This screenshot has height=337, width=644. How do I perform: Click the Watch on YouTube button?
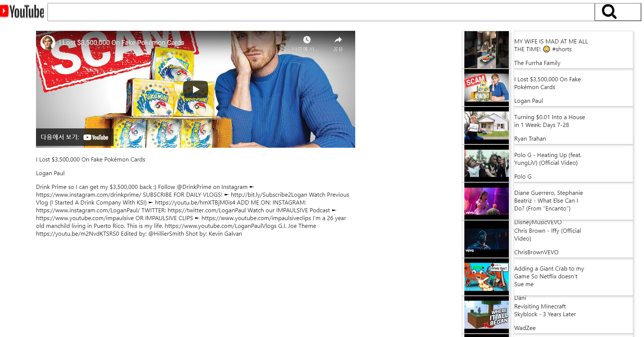coord(75,137)
